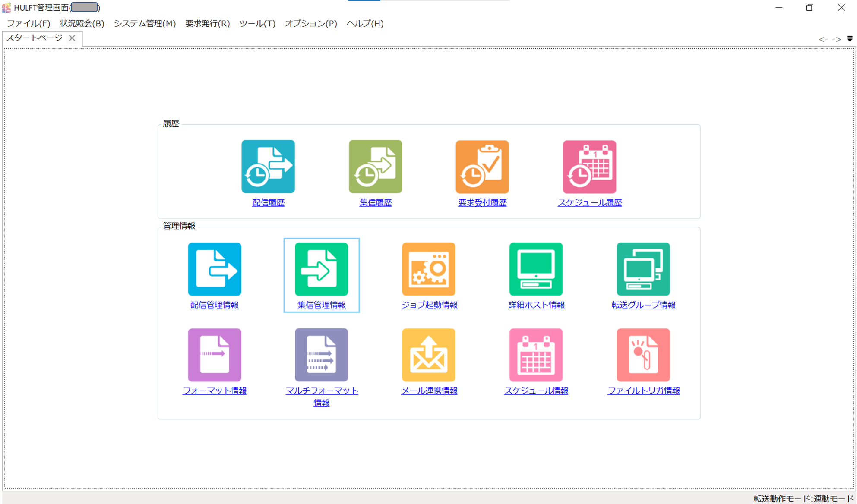Click the 詳細ホスト情報 monitor icon
Screen dimensions: 857x504
(536, 269)
